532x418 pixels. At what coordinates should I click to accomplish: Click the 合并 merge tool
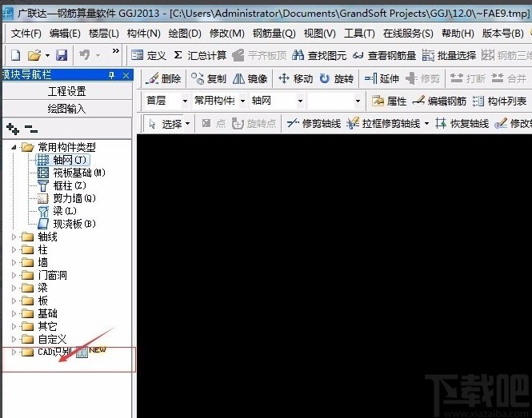[x=509, y=78]
